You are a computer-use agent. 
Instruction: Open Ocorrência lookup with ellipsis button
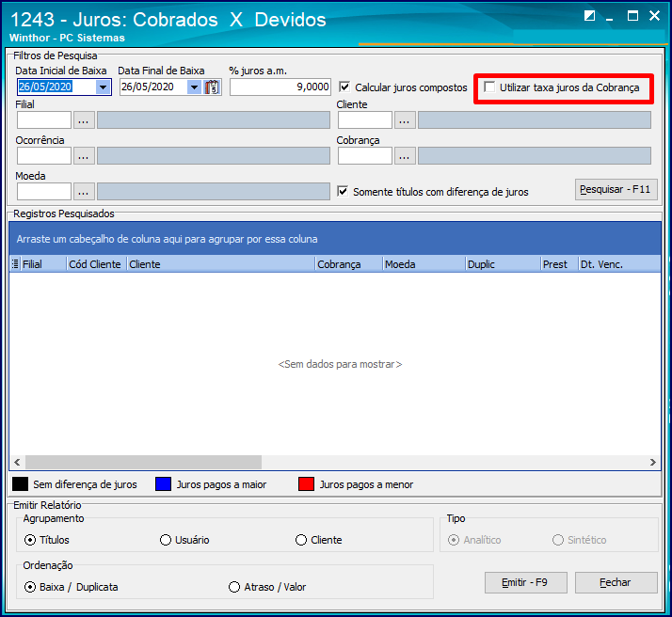84,156
